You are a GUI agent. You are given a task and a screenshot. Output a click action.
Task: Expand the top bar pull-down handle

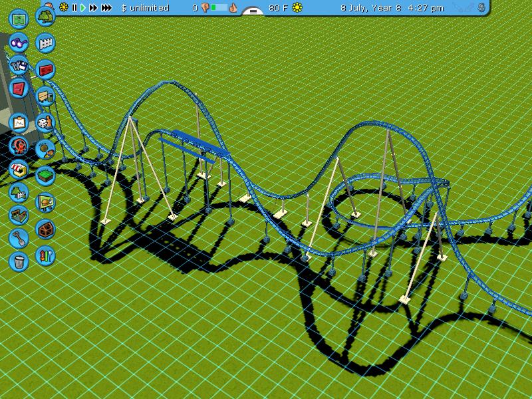pyautogui.click(x=253, y=11)
